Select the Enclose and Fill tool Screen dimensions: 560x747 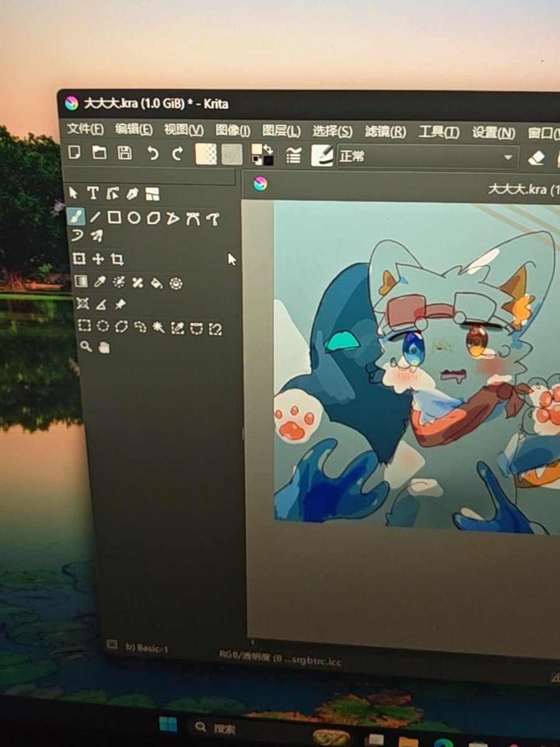[x=176, y=284]
